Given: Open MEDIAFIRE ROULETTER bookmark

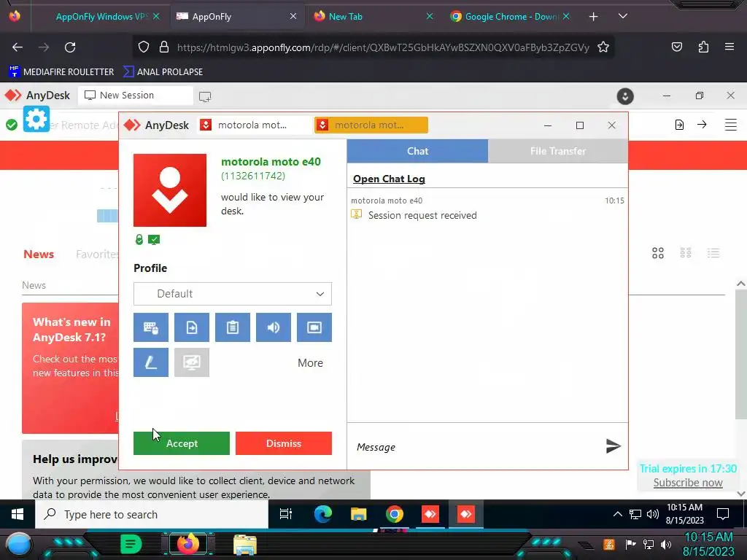Looking at the screenshot, I should 61,72.
